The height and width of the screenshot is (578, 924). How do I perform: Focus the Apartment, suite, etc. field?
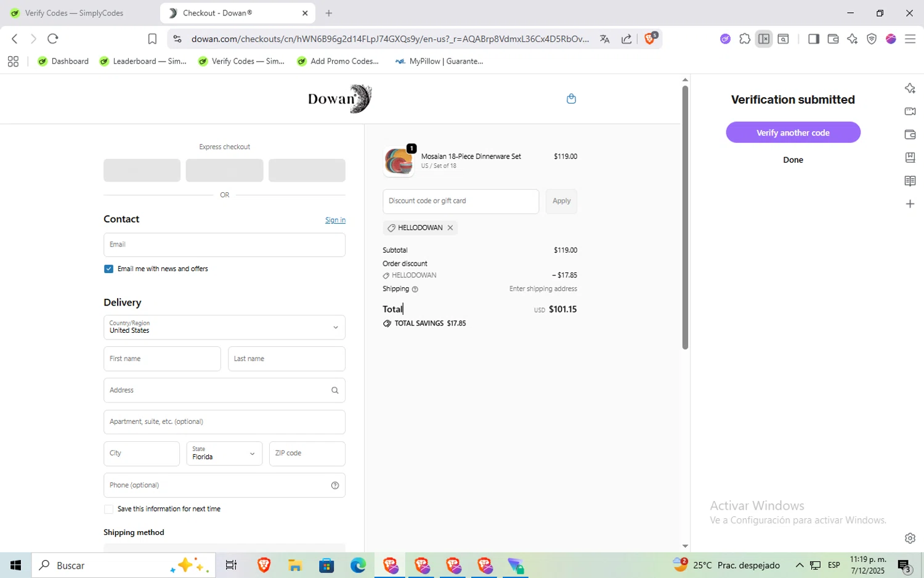[224, 422]
